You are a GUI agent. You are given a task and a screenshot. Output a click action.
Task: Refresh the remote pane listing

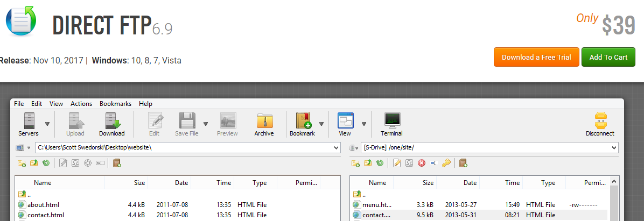point(380,163)
